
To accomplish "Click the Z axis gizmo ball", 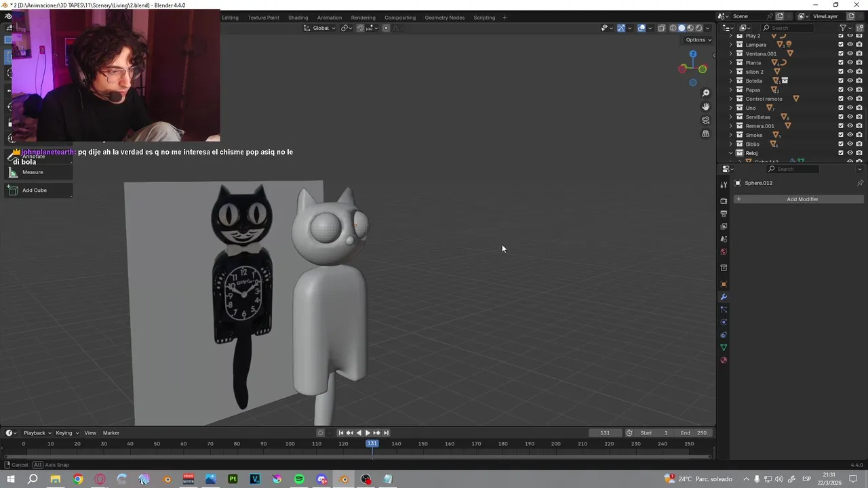I will click(x=692, y=54).
